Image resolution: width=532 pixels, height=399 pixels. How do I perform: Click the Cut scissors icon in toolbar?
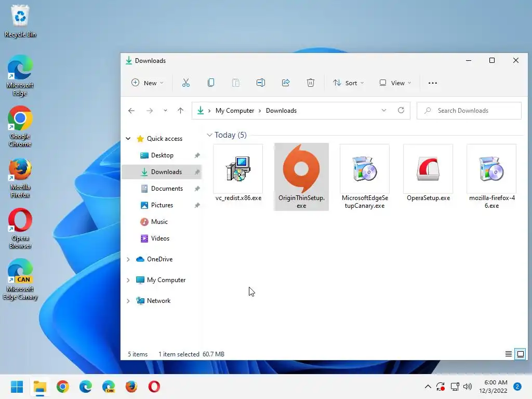[185, 83]
